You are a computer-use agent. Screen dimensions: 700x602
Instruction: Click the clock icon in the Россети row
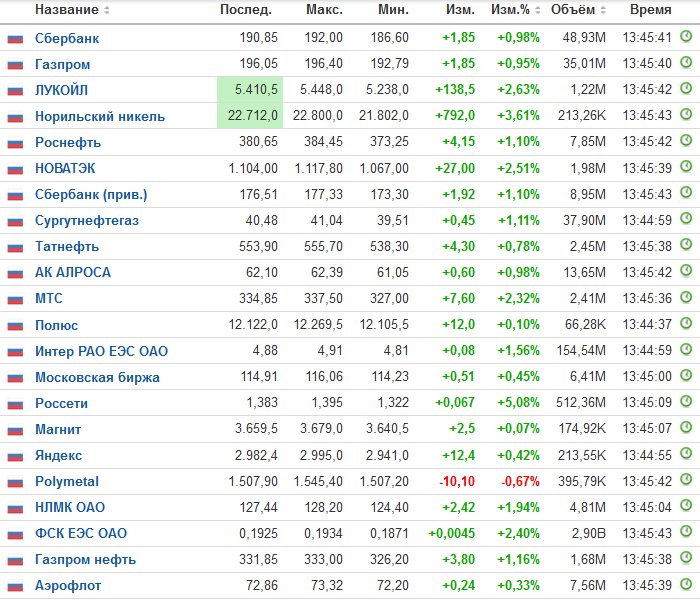tap(686, 401)
